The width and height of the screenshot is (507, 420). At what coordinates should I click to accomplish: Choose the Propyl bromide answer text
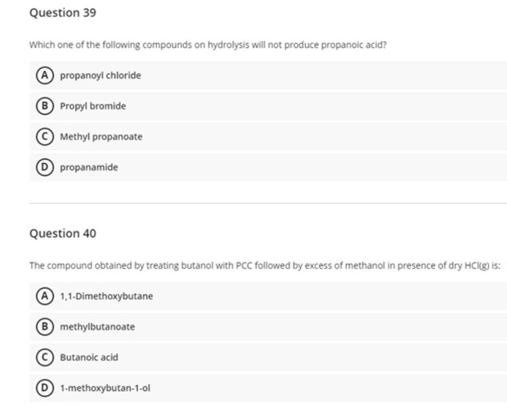click(x=93, y=106)
